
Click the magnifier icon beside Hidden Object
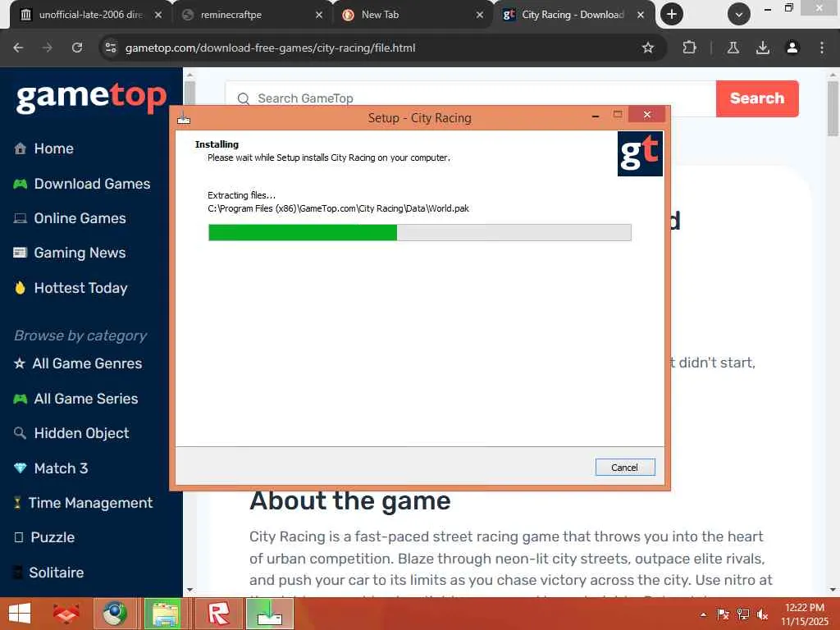[20, 433]
